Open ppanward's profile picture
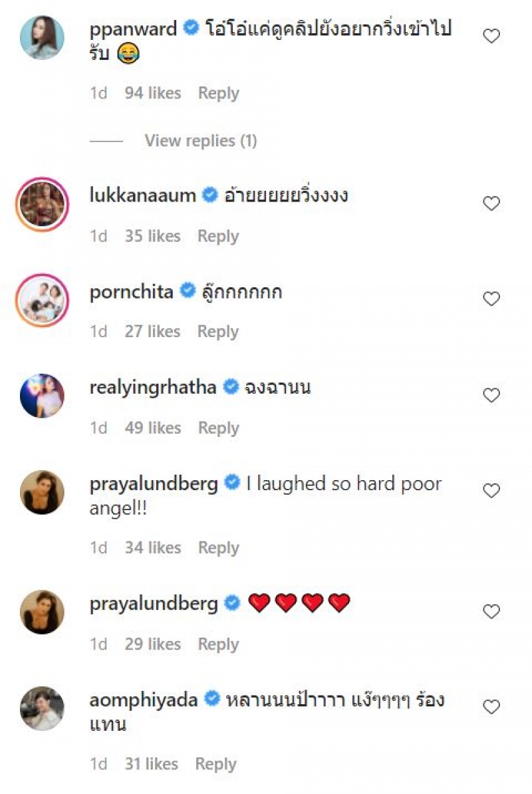The height and width of the screenshot is (794, 532). 43,38
